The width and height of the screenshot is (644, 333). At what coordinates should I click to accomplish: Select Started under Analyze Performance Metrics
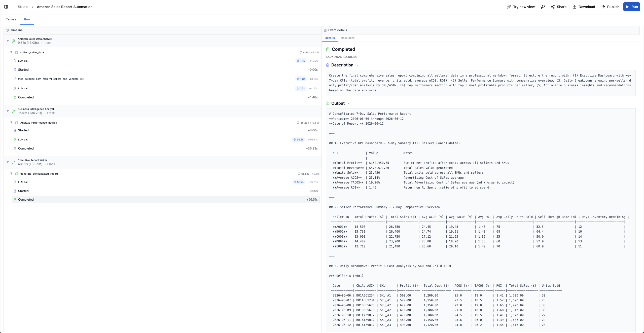click(x=166, y=130)
